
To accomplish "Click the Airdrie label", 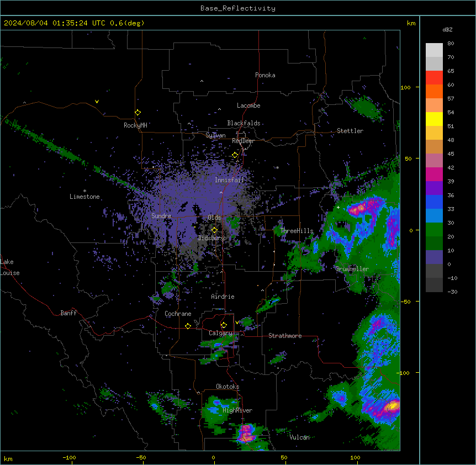I will click(223, 297).
